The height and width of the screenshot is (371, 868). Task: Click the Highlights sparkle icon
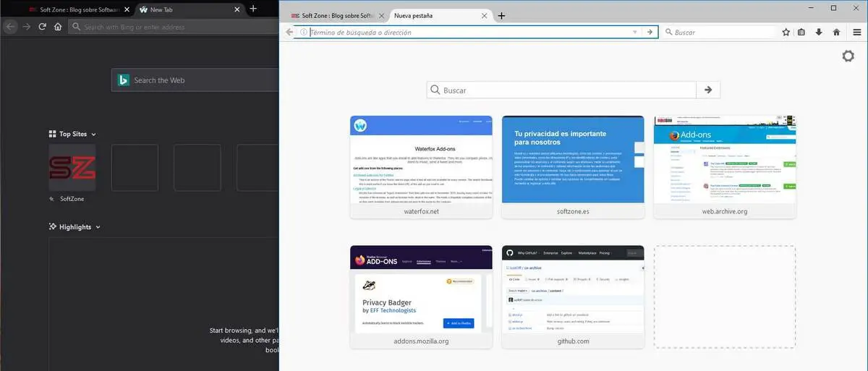52,227
